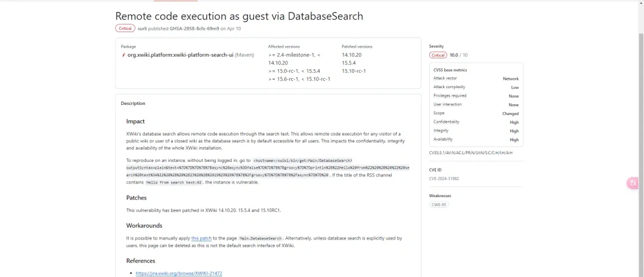The width and height of the screenshot is (644, 277).
Task: Click the 10.0 / 10 severity score
Action: click(x=459, y=55)
